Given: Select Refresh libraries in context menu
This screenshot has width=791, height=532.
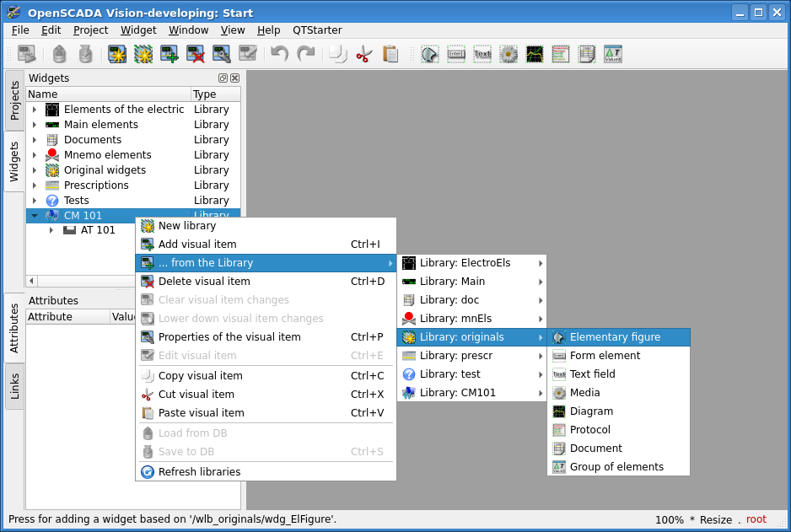Looking at the screenshot, I should (x=199, y=472).
